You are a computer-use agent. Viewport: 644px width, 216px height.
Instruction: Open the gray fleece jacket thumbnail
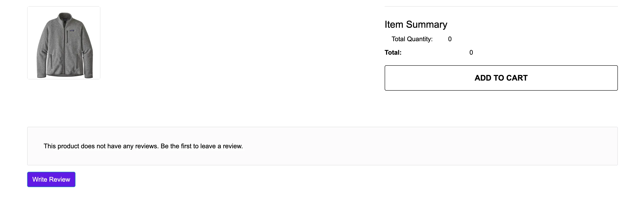64,43
